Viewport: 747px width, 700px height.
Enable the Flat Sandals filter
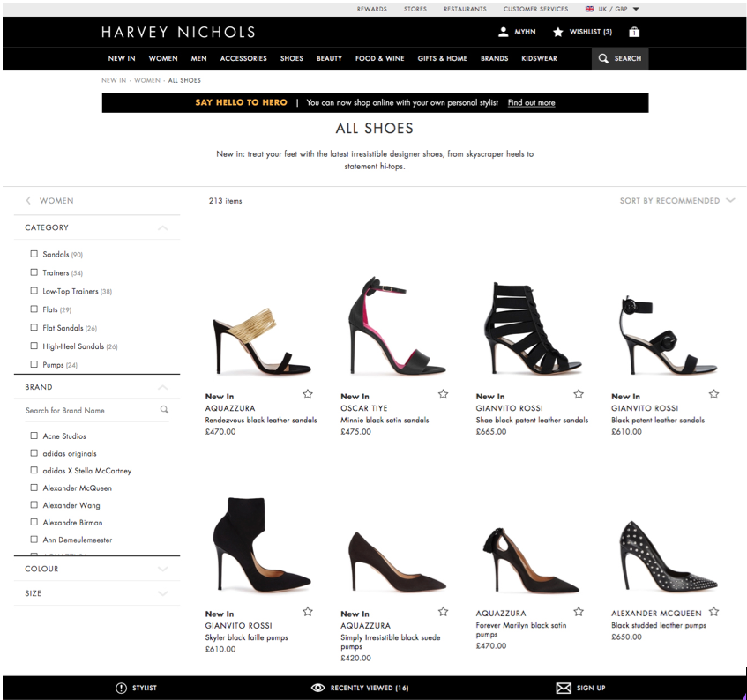pos(34,327)
